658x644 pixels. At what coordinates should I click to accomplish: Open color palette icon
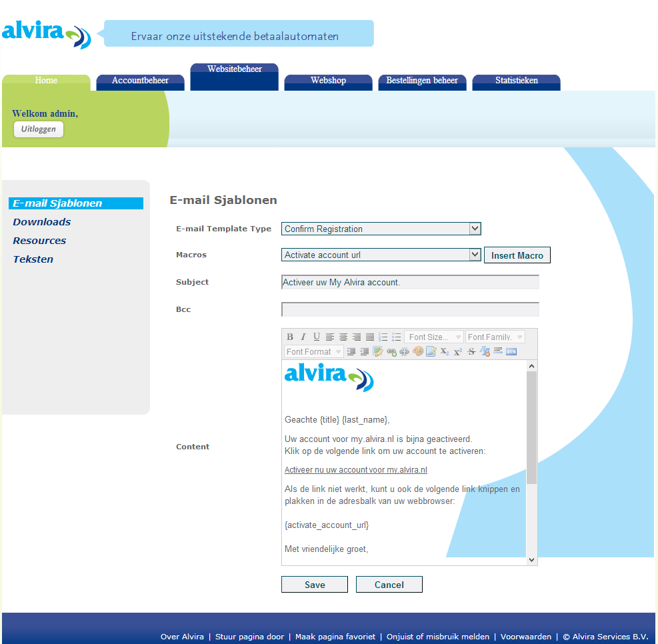pyautogui.click(x=418, y=351)
